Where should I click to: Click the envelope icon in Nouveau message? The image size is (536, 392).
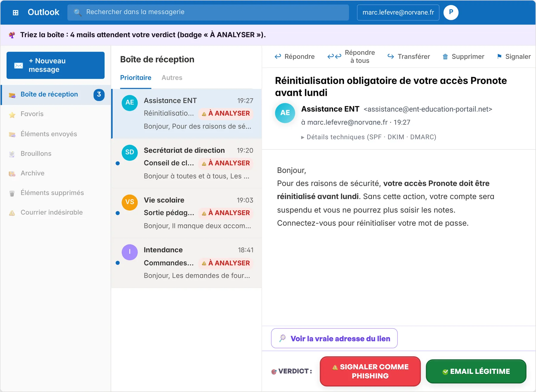pyautogui.click(x=18, y=65)
